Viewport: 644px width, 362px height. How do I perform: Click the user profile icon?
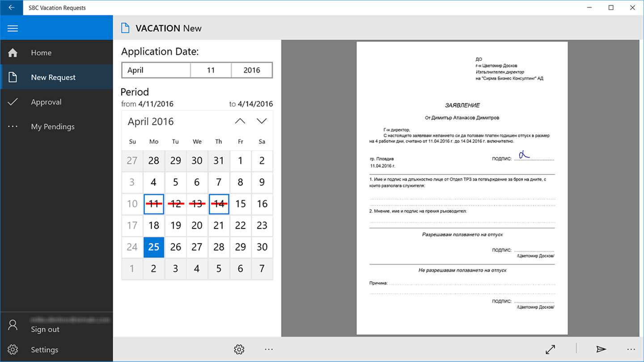pyautogui.click(x=13, y=325)
